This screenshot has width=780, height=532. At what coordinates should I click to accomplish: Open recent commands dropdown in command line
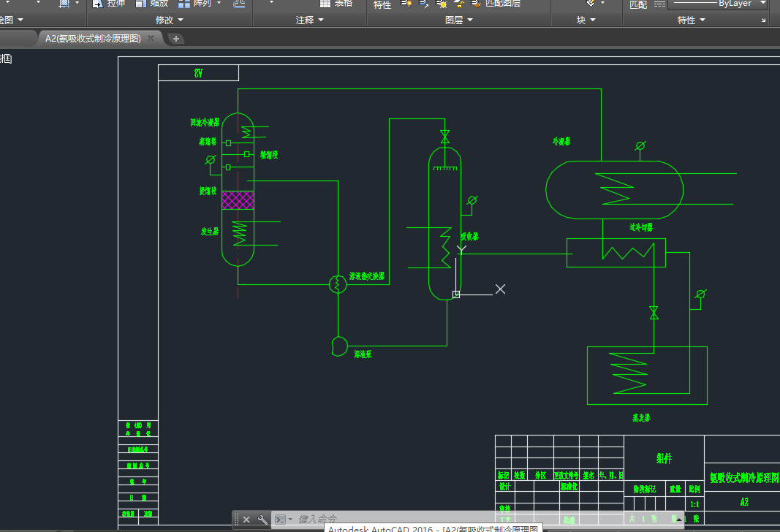click(x=282, y=520)
